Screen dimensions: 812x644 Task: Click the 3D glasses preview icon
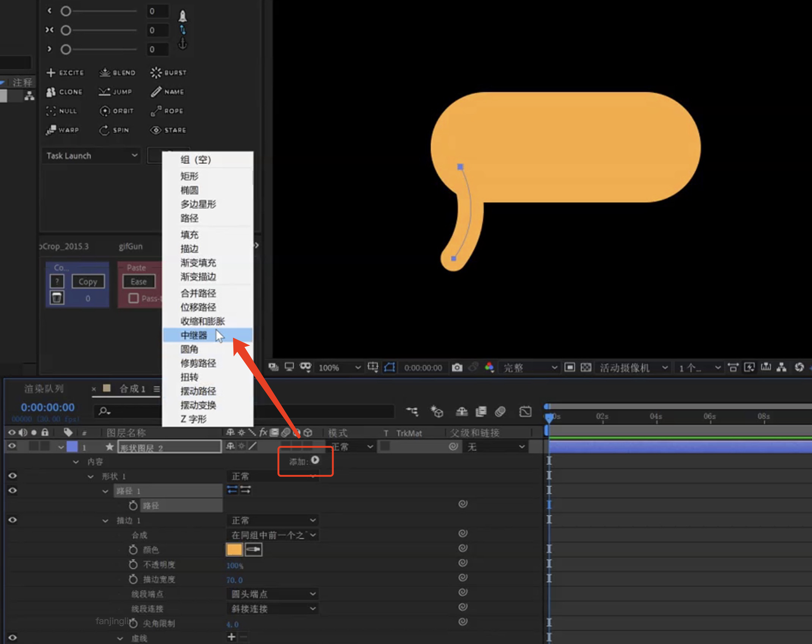tap(305, 367)
